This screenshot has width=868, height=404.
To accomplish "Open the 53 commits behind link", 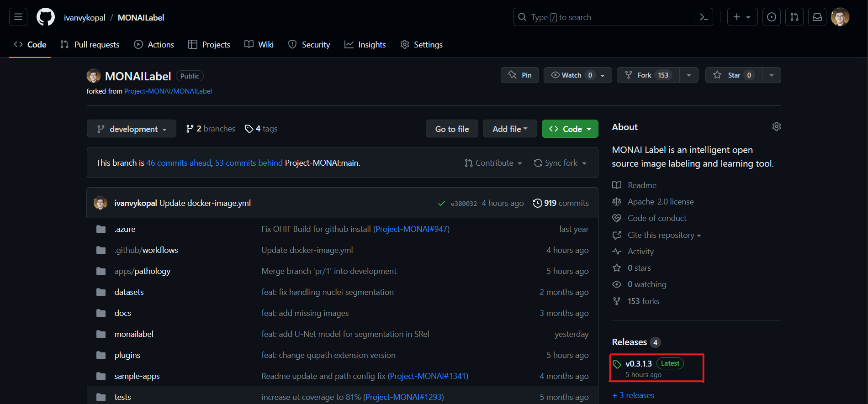I will coord(249,163).
